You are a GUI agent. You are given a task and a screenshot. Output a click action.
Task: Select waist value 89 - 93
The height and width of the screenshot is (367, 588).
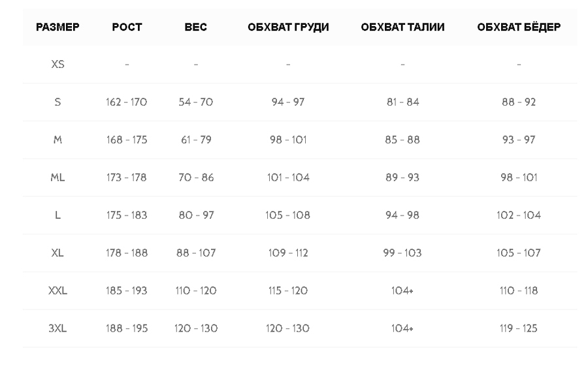click(x=402, y=178)
